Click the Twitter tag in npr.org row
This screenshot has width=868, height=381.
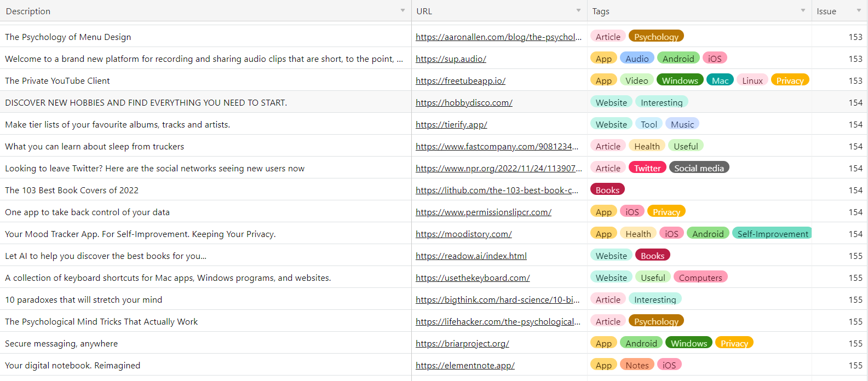[x=647, y=168]
